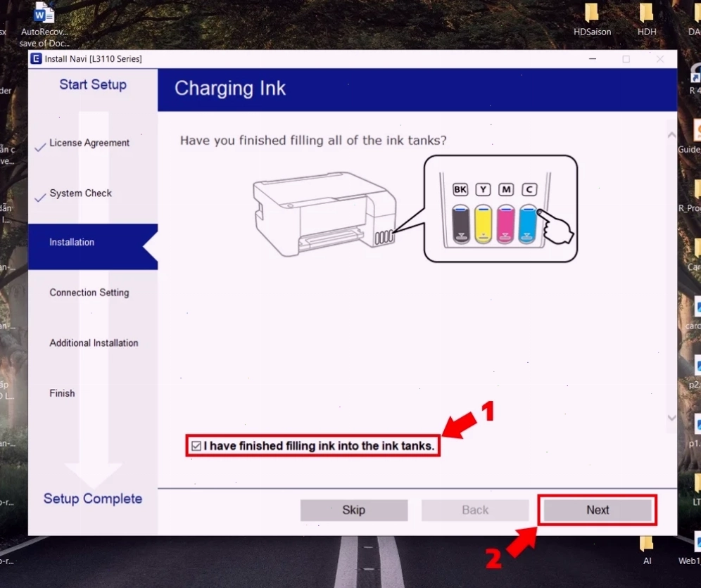Click the M ink tank label

point(506,189)
